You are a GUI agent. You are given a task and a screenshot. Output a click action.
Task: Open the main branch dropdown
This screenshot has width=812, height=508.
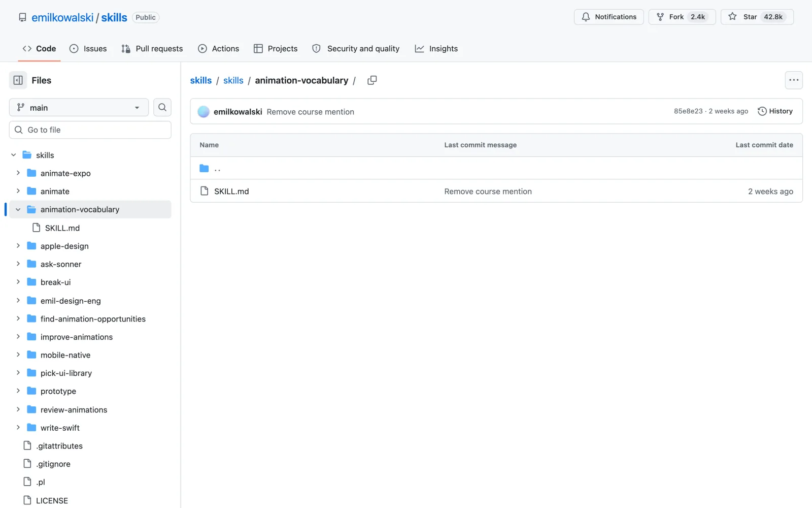click(79, 107)
